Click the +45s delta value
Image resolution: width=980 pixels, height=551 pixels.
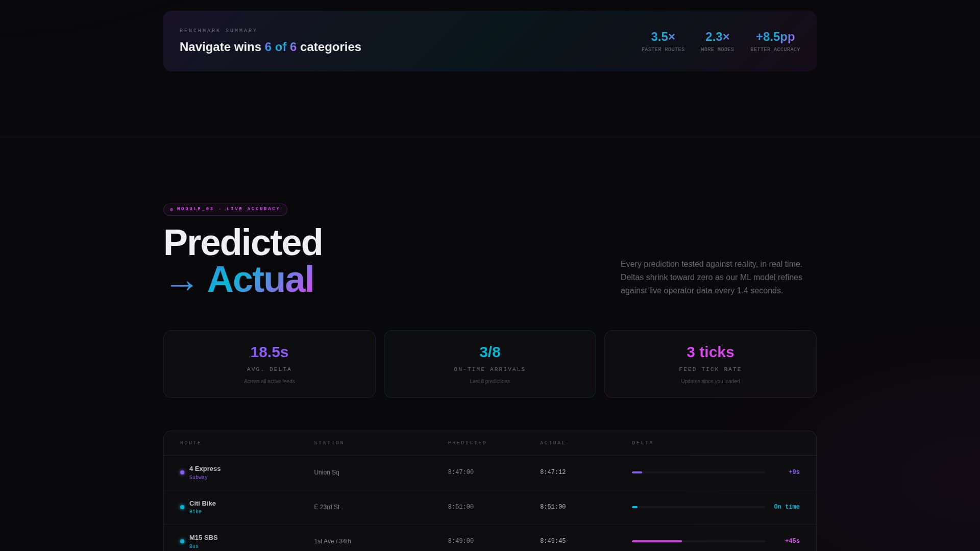pos(792,541)
